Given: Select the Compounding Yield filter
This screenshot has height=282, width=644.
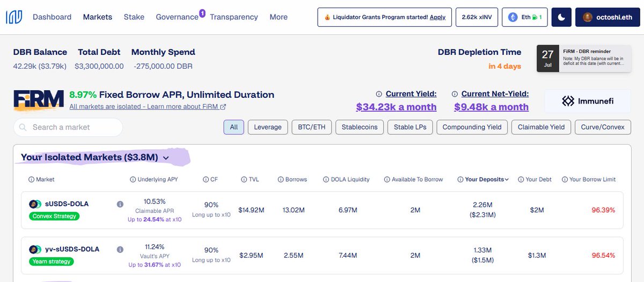Looking at the screenshot, I should pos(472,127).
